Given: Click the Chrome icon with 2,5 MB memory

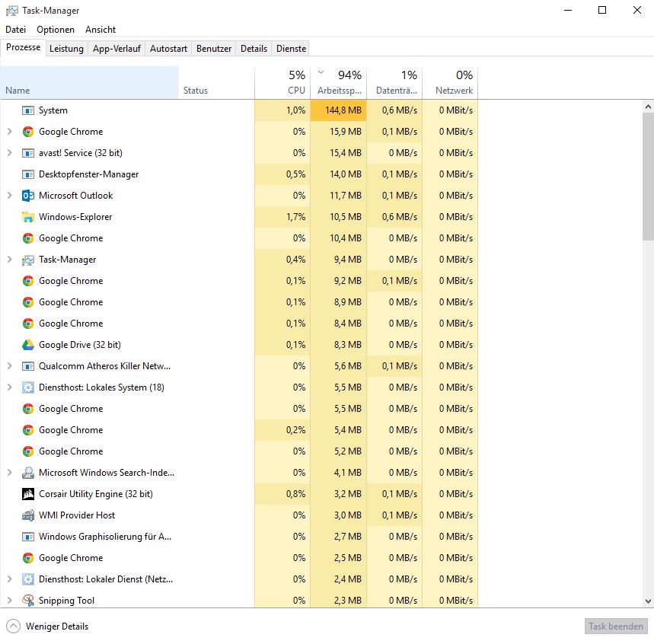Looking at the screenshot, I should coord(28,558).
